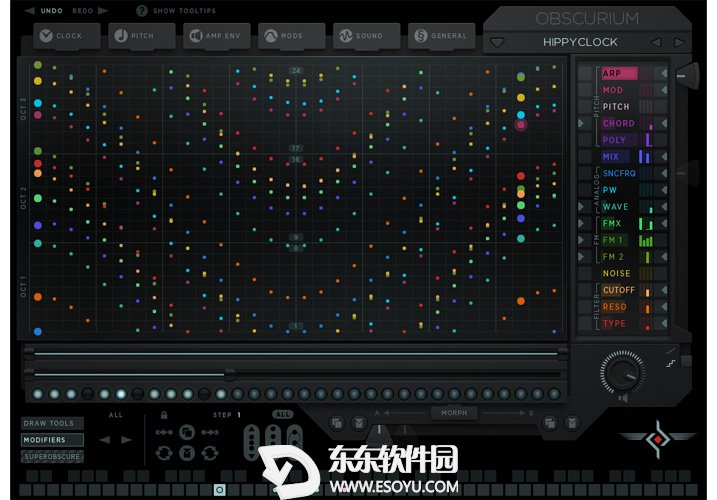Click the pink-ringed dot in the grid

coord(521,124)
